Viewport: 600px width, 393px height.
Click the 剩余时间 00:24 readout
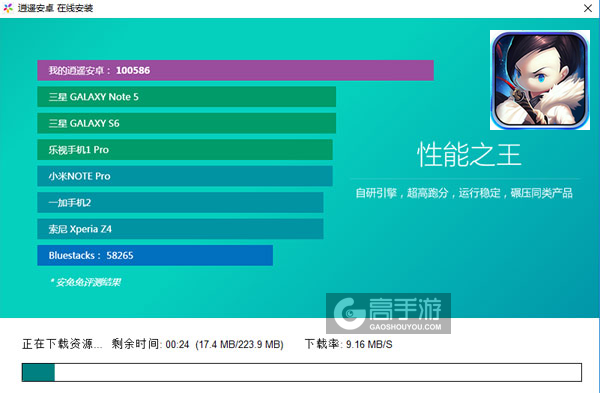(x=150, y=344)
